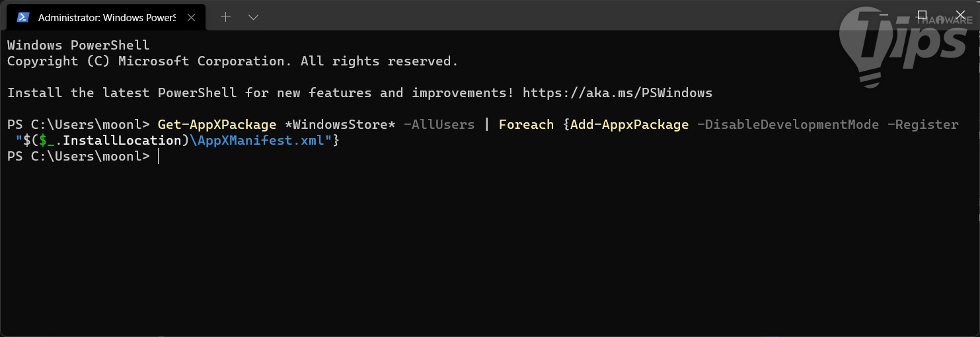The width and height of the screenshot is (980, 337).
Task: Maximize the terminal window
Action: 922,15
